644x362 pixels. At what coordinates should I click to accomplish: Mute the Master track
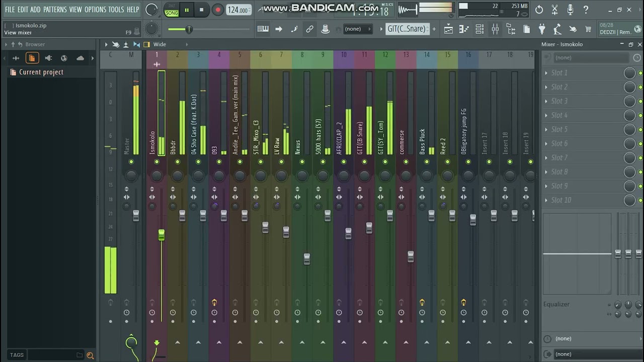(x=131, y=162)
